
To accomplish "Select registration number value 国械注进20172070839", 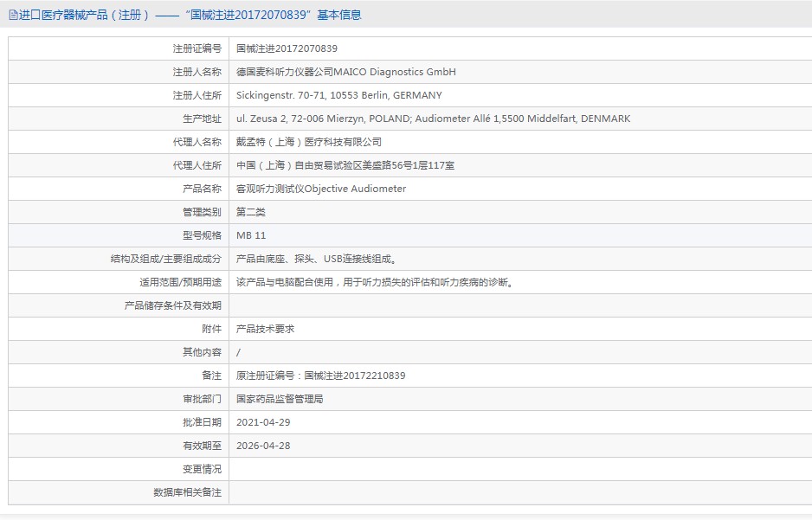I will [287, 48].
